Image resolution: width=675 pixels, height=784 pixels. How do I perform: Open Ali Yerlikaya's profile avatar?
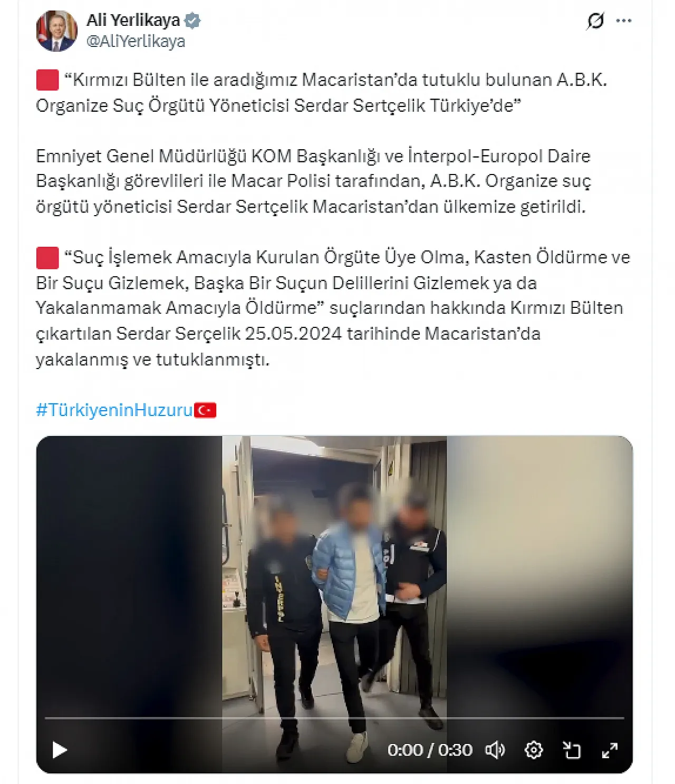pyautogui.click(x=56, y=31)
